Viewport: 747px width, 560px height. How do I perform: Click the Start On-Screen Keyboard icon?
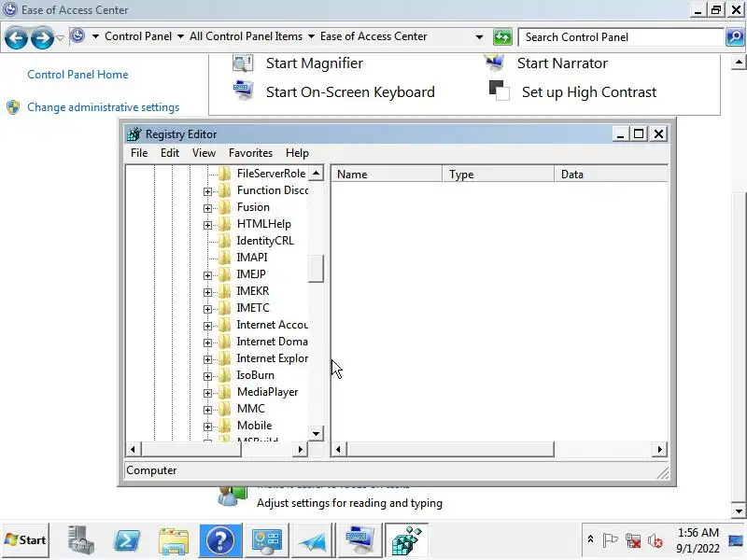pyautogui.click(x=243, y=91)
